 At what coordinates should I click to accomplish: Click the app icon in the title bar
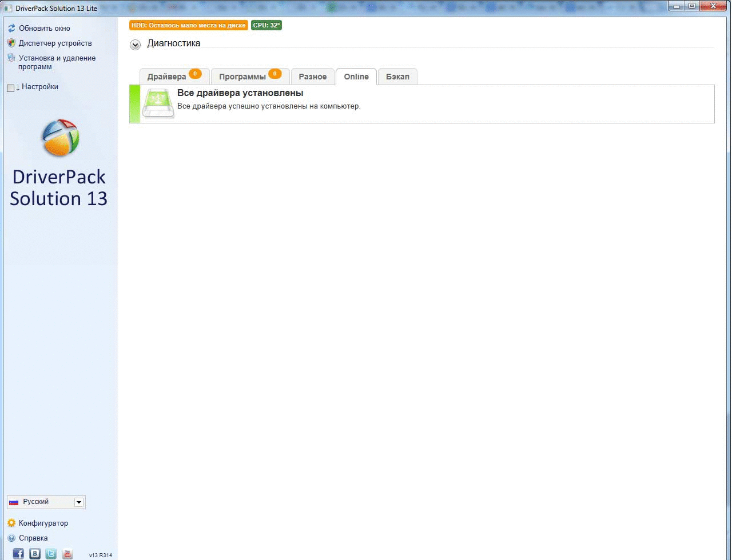(x=8, y=8)
